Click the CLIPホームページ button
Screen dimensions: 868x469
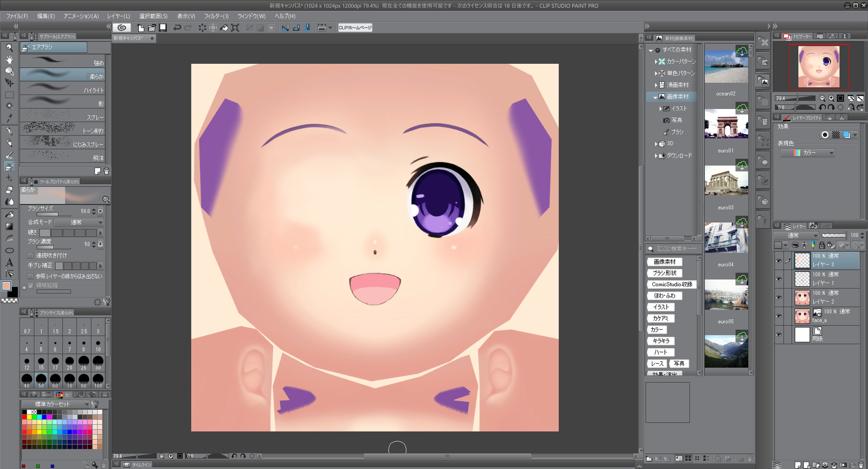click(x=355, y=27)
